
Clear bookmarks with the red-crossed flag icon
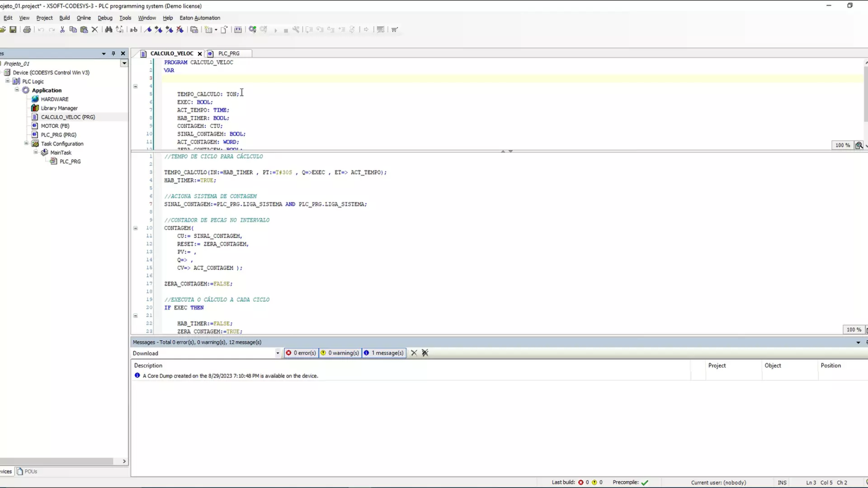point(180,30)
